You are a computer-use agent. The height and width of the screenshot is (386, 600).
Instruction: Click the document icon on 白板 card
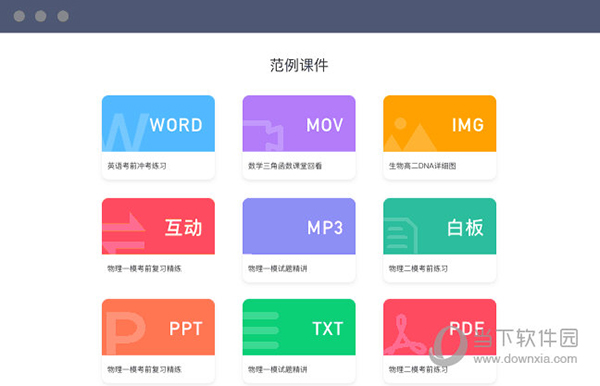coord(401,235)
